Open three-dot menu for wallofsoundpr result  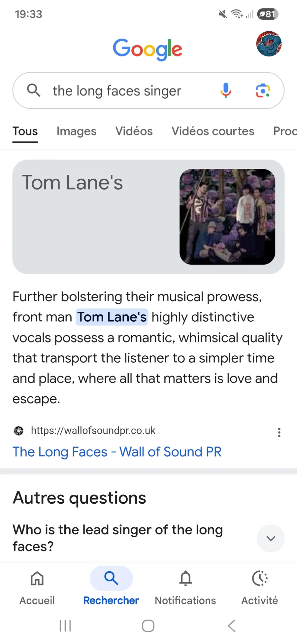(279, 432)
